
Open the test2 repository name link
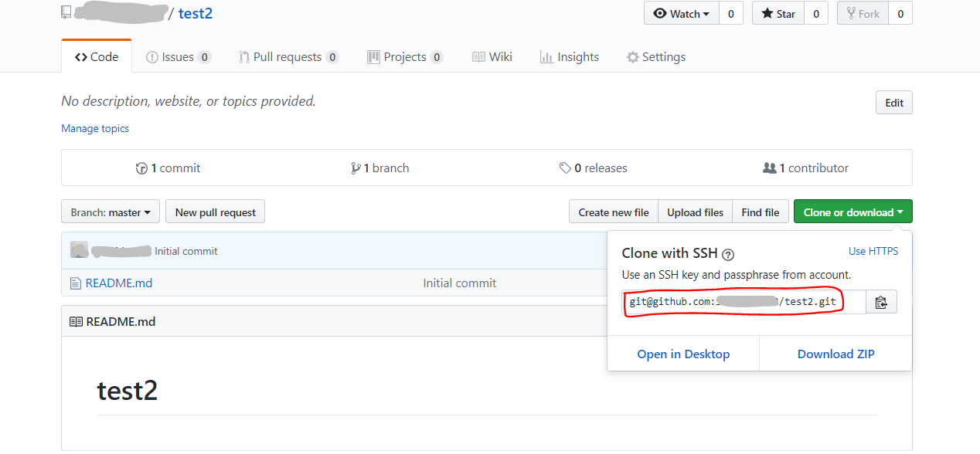point(196,13)
